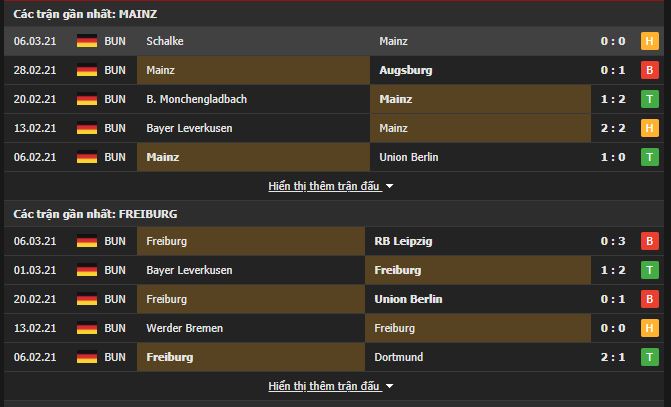The image size is (671, 407).
Task: Click the H draw badge for Schalke vs Mainz
Action: [x=650, y=41]
